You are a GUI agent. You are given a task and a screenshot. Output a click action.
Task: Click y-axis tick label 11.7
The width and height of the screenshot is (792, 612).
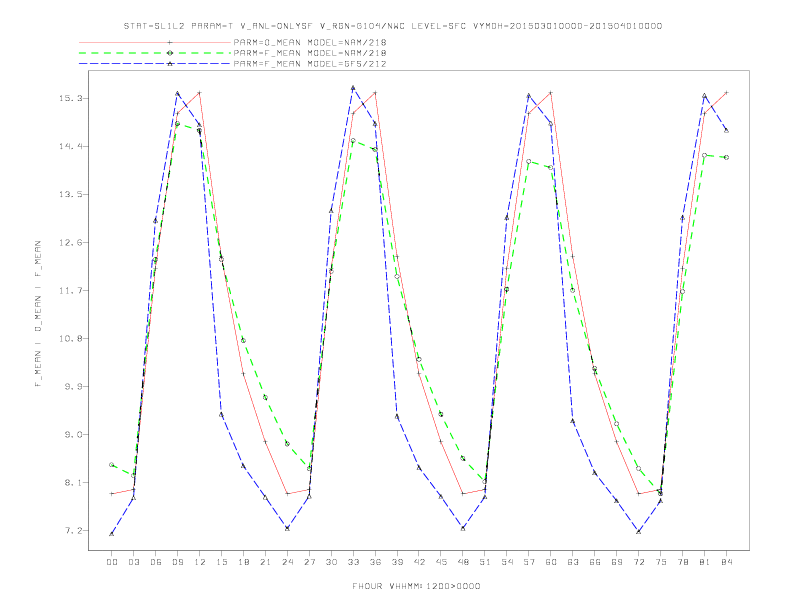click(70, 290)
